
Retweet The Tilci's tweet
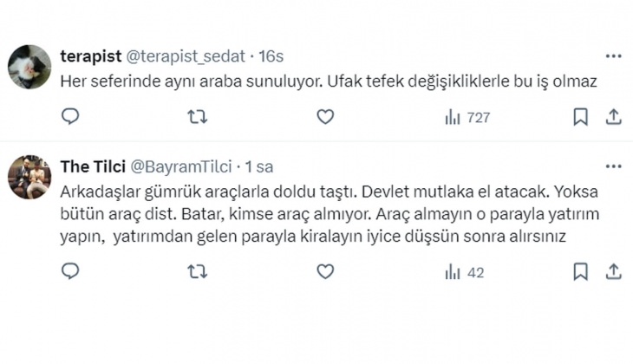[198, 271]
